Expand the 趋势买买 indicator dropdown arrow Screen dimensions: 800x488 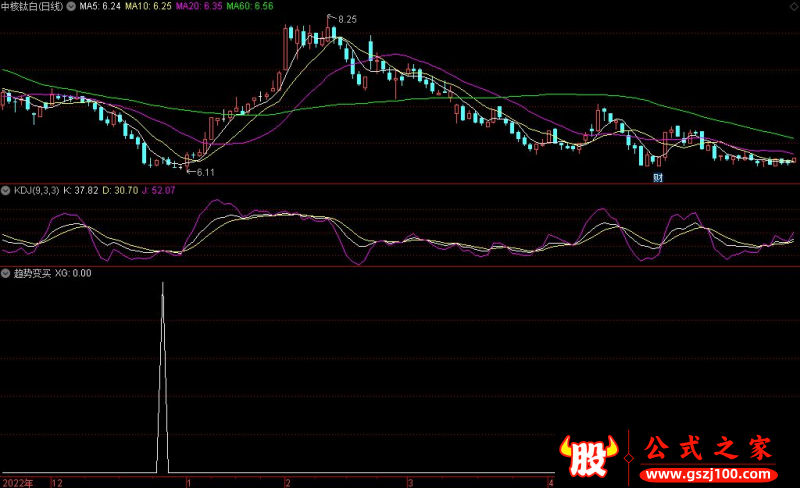tap(5, 272)
